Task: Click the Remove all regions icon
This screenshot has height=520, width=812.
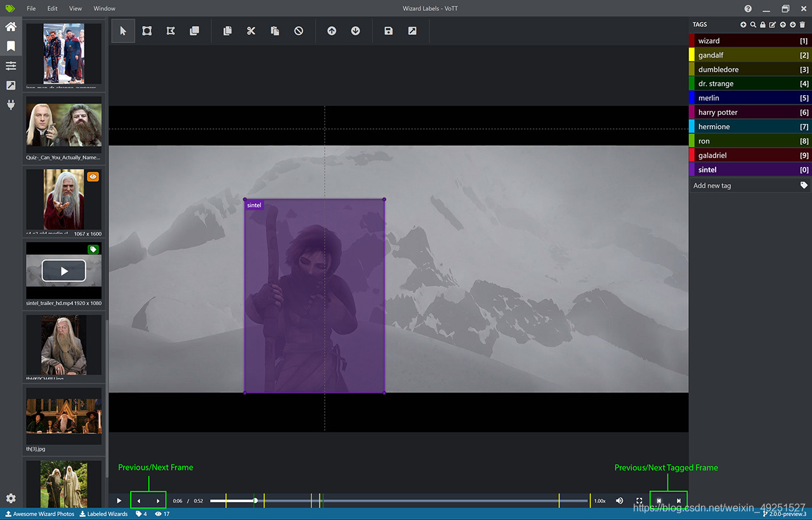Action: pyautogui.click(x=299, y=30)
